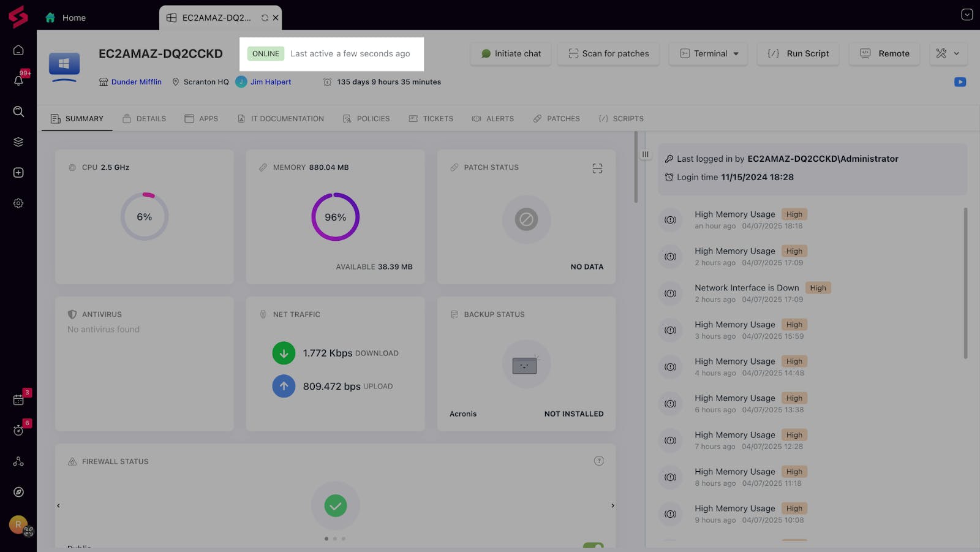This screenshot has width=980, height=552.
Task: Show next firewall profile with right arrow
Action: (612, 505)
